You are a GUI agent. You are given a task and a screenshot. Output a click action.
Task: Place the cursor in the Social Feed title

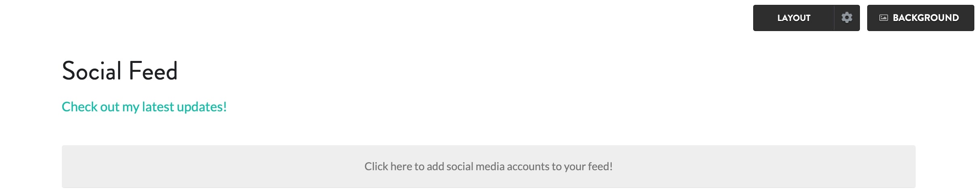120,71
